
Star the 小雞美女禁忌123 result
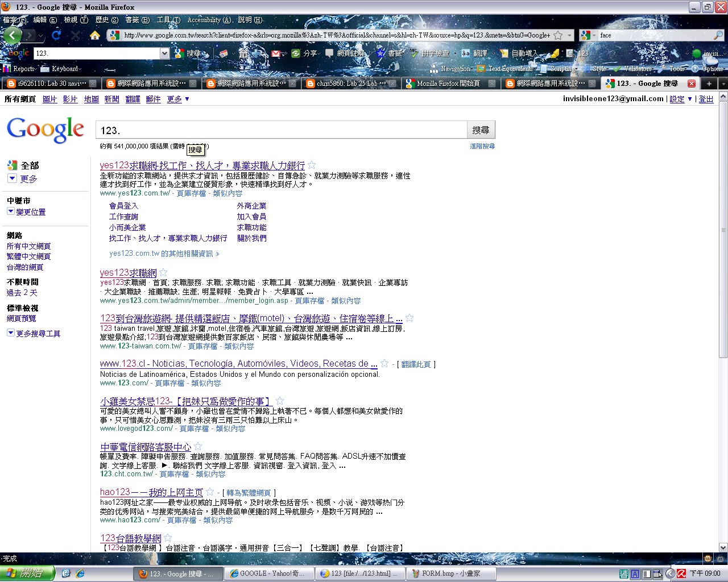280,401
